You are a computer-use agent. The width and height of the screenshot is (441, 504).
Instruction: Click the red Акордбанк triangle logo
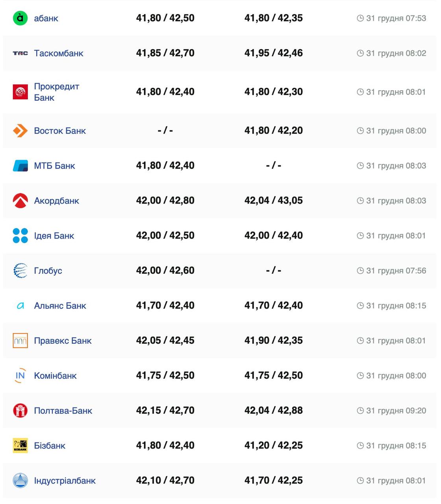(x=20, y=201)
